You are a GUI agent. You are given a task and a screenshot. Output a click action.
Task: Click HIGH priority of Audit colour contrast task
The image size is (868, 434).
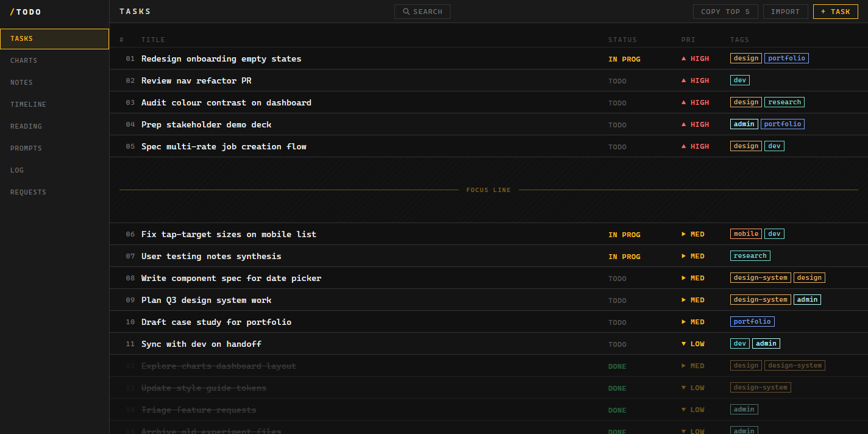(x=695, y=102)
